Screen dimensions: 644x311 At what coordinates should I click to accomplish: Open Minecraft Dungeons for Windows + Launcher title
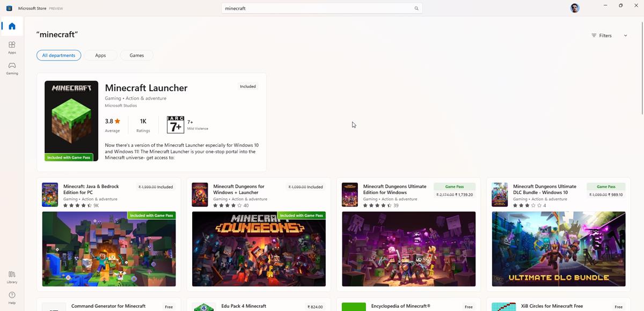point(239,189)
